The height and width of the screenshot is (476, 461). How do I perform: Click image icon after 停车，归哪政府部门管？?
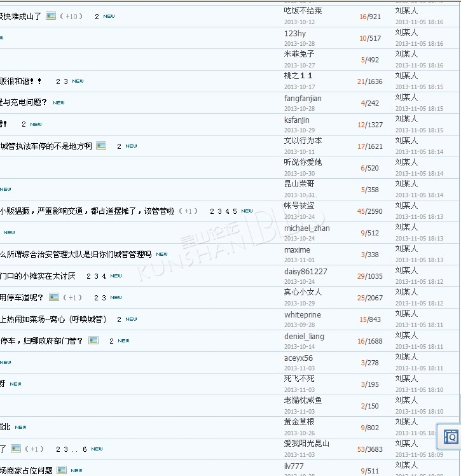93,340
